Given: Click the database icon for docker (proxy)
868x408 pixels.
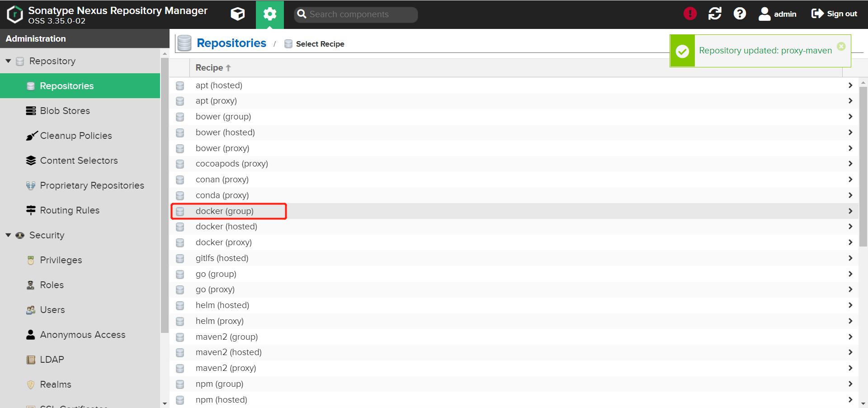Looking at the screenshot, I should pos(180,242).
